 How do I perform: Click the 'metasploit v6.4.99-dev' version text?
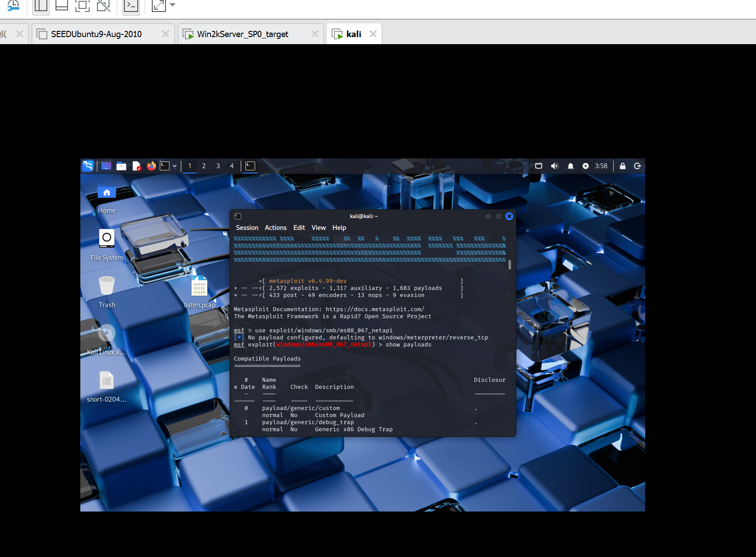tap(308, 281)
